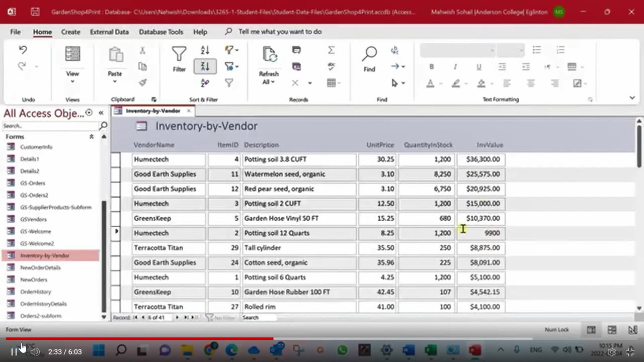The width and height of the screenshot is (644, 362).
Task: Sort ascending with the A-Z icon
Action: [x=205, y=50]
